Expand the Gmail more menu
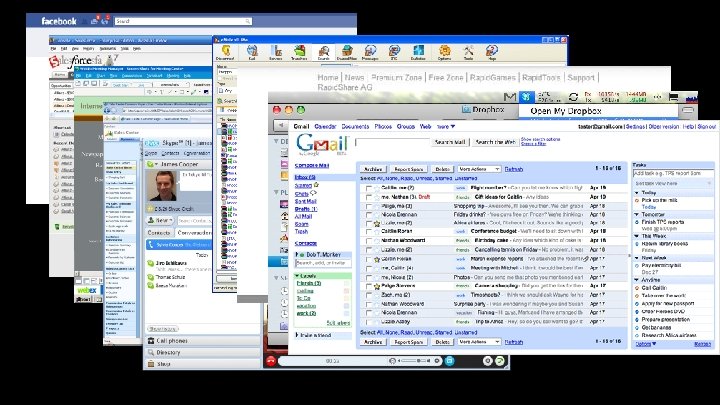The width and height of the screenshot is (720, 405). [446, 126]
